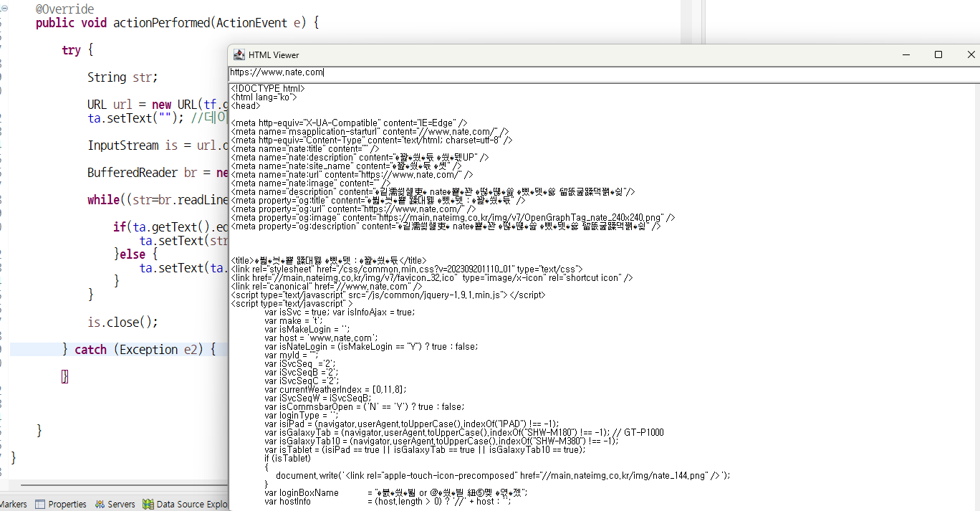
Task: Click the 'var isCommsbarOpen' line
Action: coord(365,406)
